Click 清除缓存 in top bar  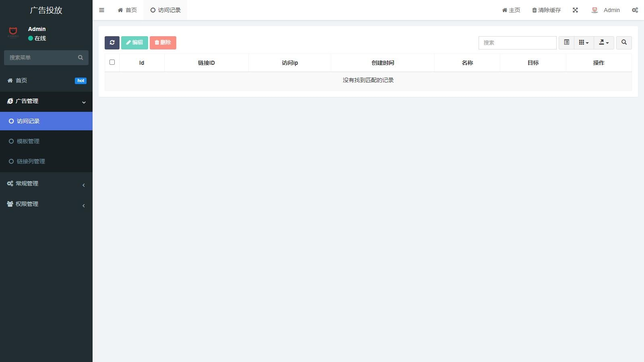pos(546,10)
